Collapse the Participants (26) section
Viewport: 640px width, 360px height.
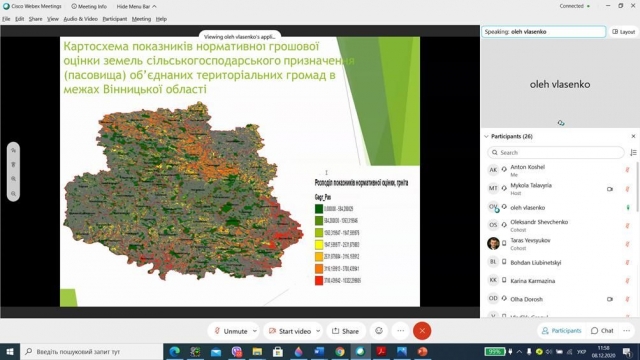coord(486,136)
